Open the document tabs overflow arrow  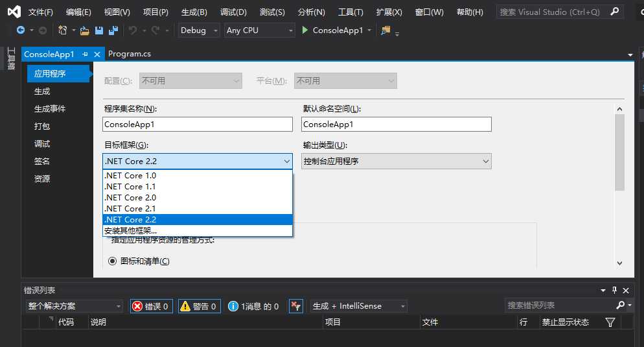click(630, 54)
